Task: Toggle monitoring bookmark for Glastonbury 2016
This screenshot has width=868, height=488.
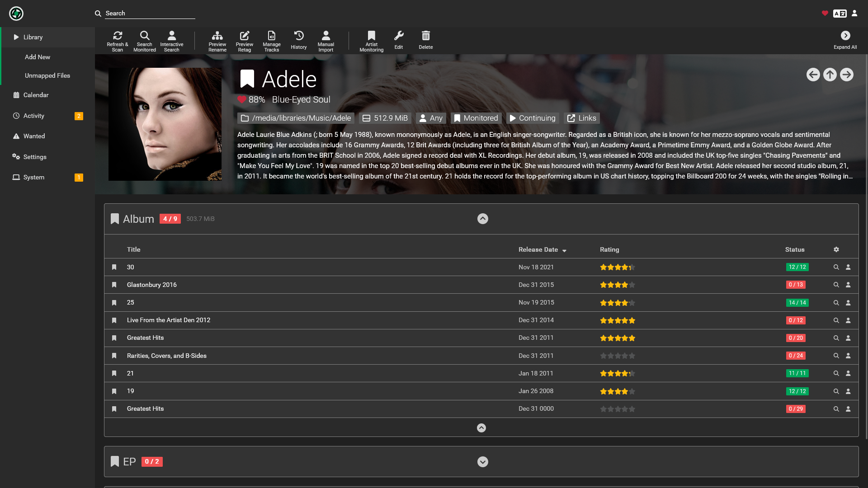Action: coord(114,285)
